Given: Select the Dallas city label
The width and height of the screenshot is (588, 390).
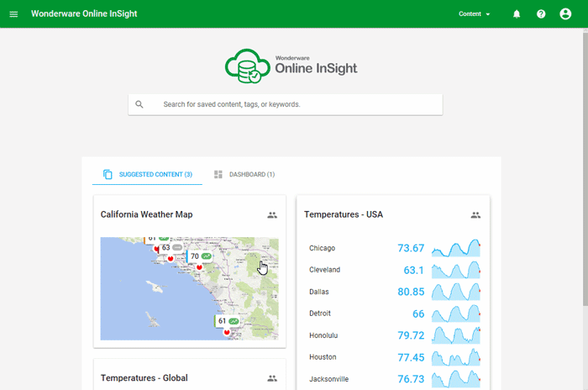Looking at the screenshot, I should coord(318,292).
